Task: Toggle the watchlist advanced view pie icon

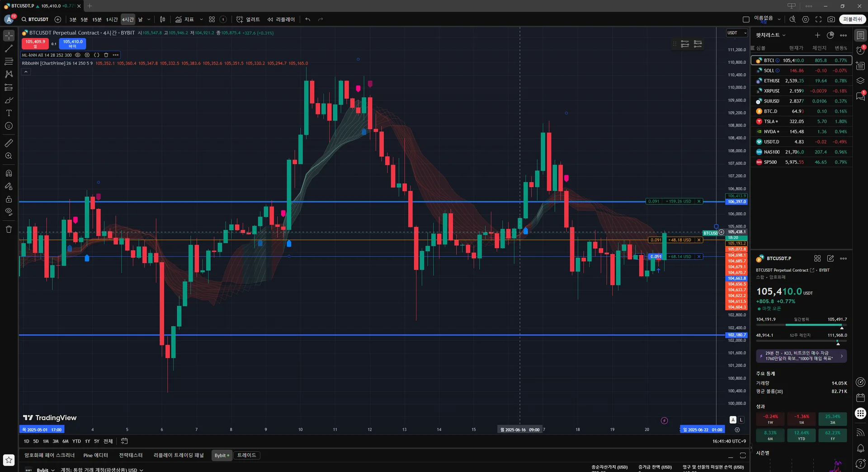Action: click(x=830, y=35)
